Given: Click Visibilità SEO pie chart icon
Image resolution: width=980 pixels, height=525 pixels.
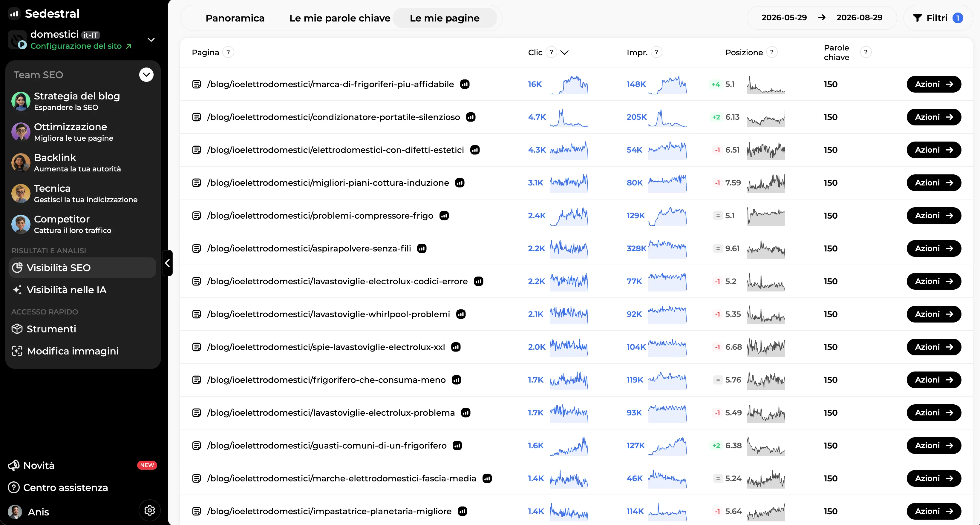Looking at the screenshot, I should click(x=17, y=268).
